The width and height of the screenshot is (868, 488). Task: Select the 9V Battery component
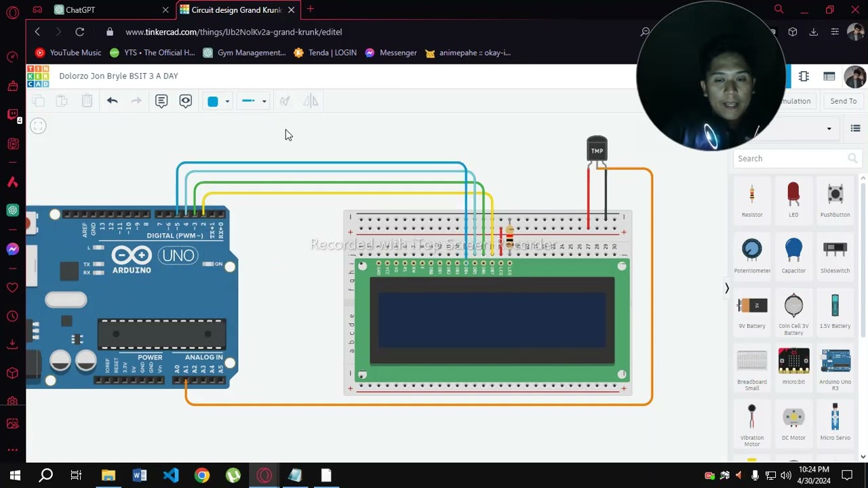[752, 312]
